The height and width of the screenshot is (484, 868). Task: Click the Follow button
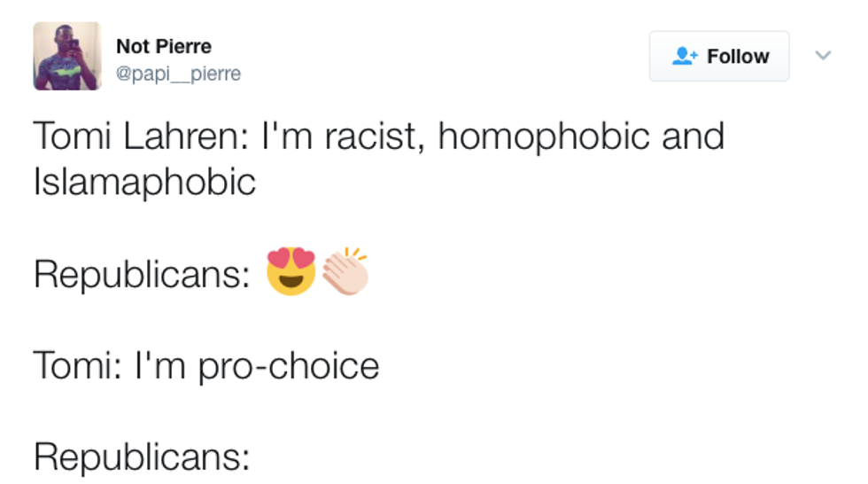tap(718, 57)
